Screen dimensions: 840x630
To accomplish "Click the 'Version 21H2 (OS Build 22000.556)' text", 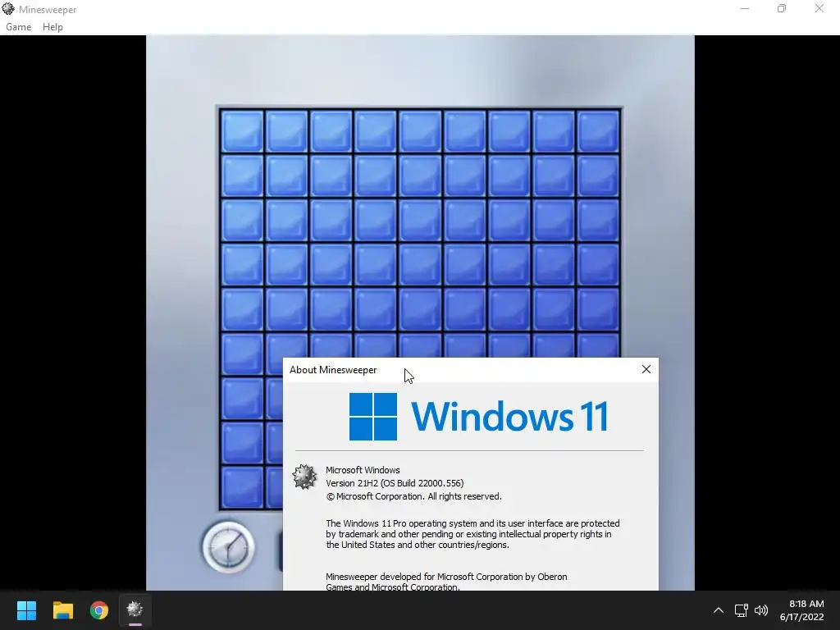I will click(x=395, y=483).
